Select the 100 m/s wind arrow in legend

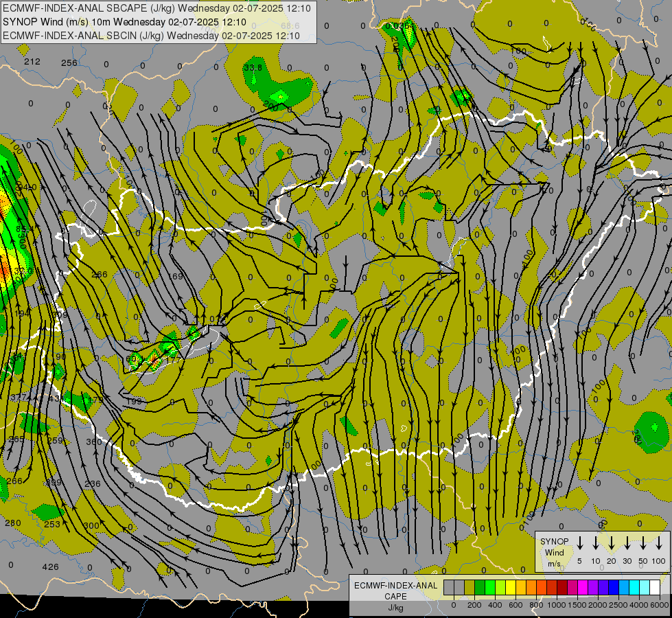(x=659, y=543)
